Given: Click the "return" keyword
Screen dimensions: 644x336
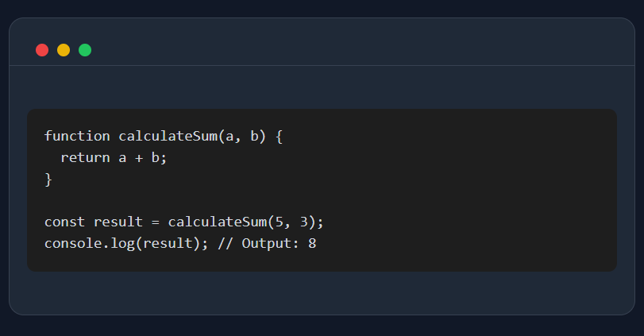Looking at the screenshot, I should click(85, 157).
